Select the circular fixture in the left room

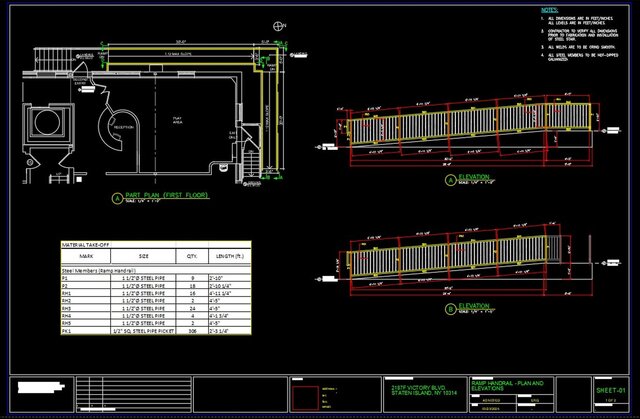pyautogui.click(x=48, y=122)
